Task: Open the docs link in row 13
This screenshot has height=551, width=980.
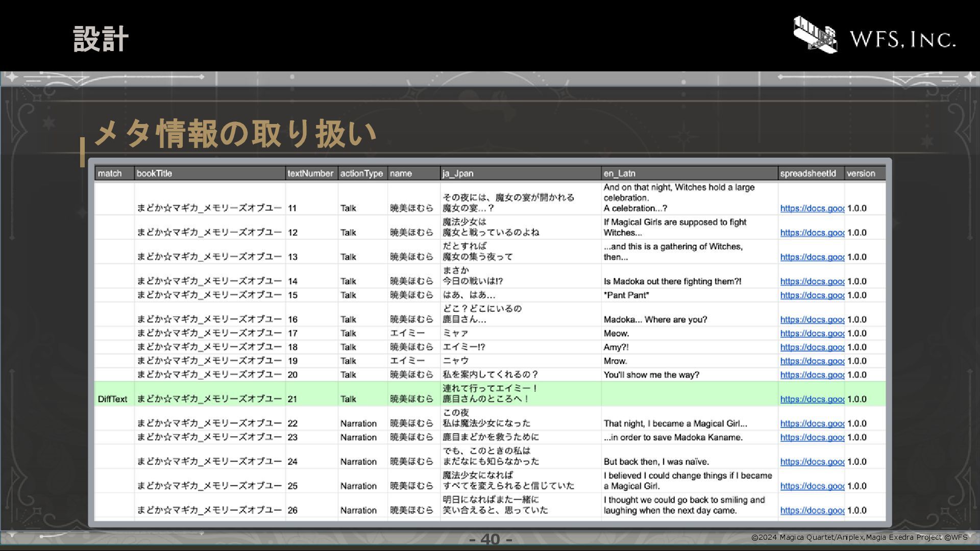Action: [812, 257]
